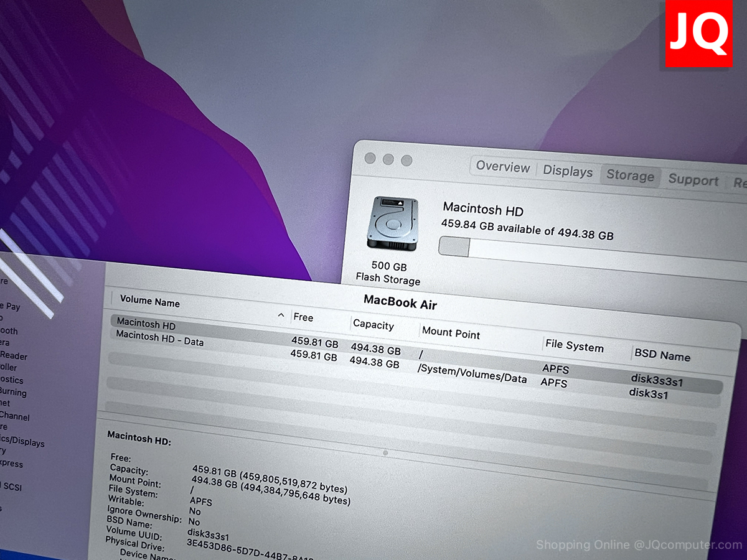
Task: Select the Storage tab
Action: click(630, 175)
